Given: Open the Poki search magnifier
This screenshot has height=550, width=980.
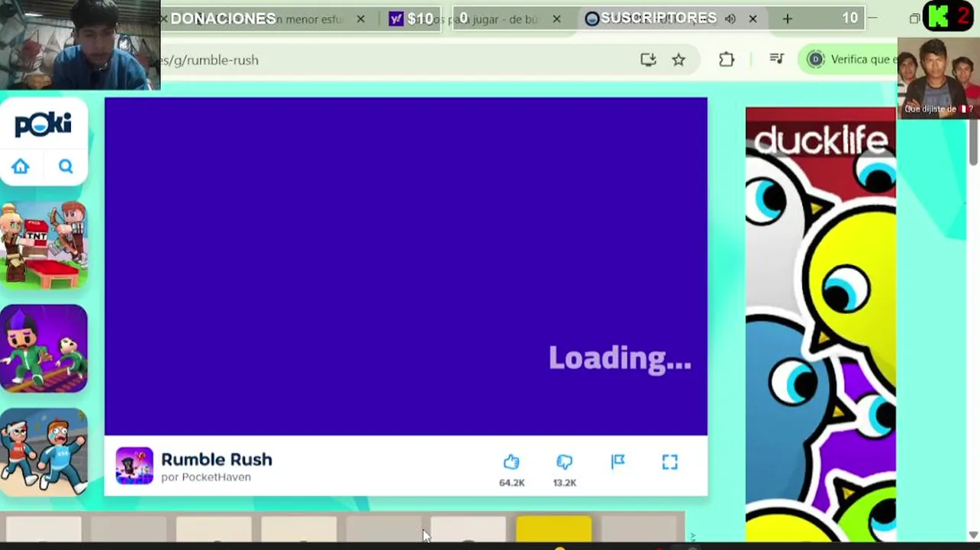Looking at the screenshot, I should tap(66, 167).
